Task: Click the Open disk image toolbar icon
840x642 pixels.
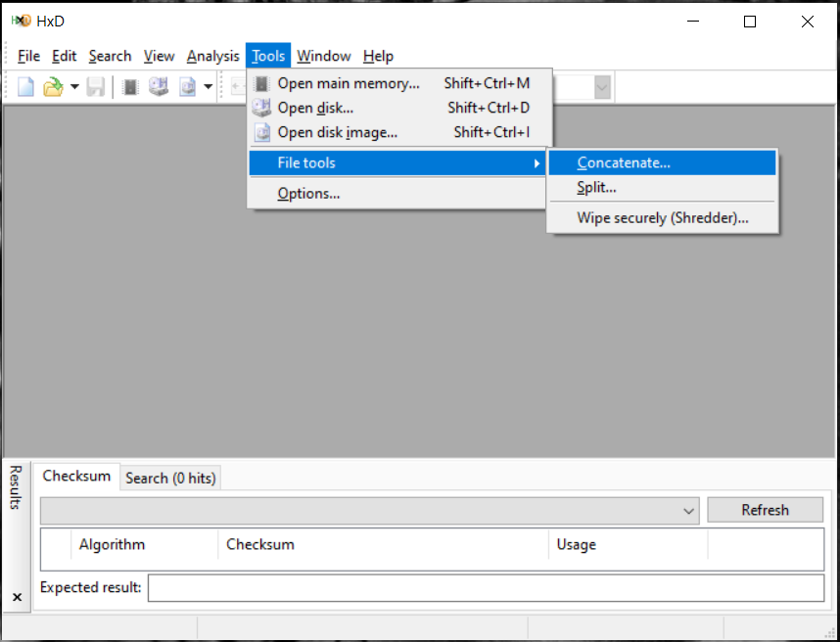Action: (x=188, y=86)
